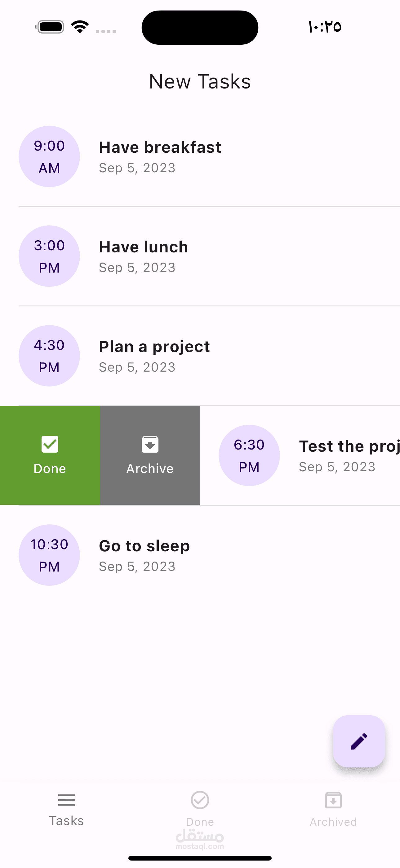The image size is (400, 868).
Task: Tap the Archived tab box icon
Action: pos(333,800)
